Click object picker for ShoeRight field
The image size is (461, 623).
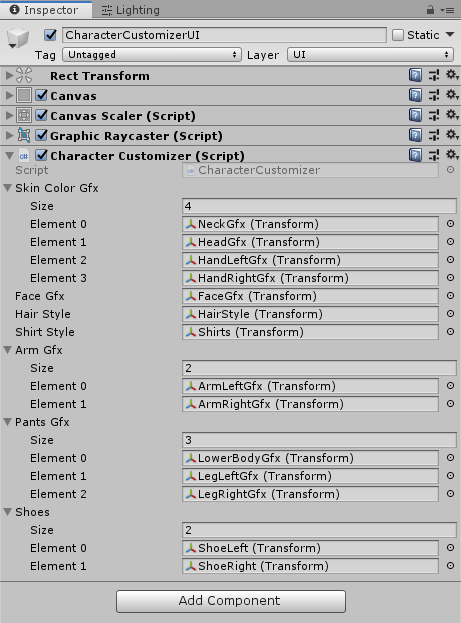450,565
